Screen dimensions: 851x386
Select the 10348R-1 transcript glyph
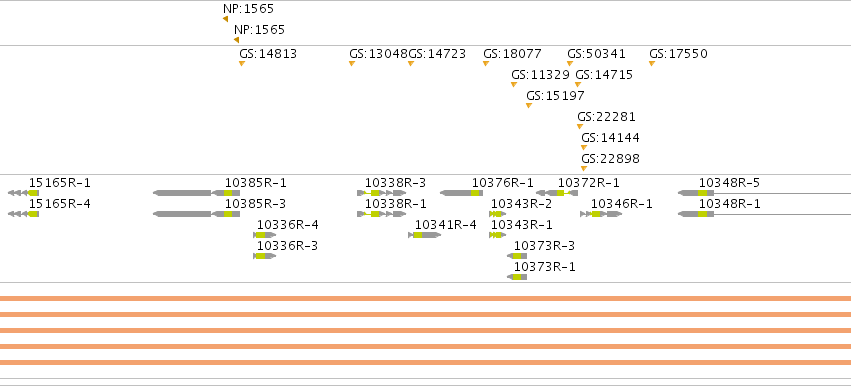[764, 214]
